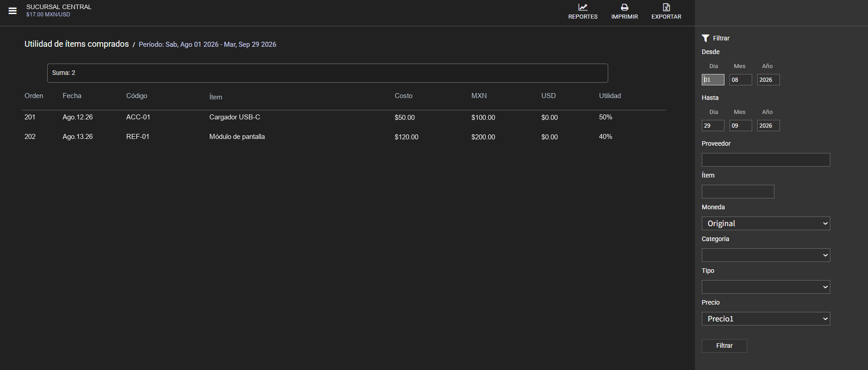Open the Moneda dropdown
The image size is (868, 370).
pos(766,223)
